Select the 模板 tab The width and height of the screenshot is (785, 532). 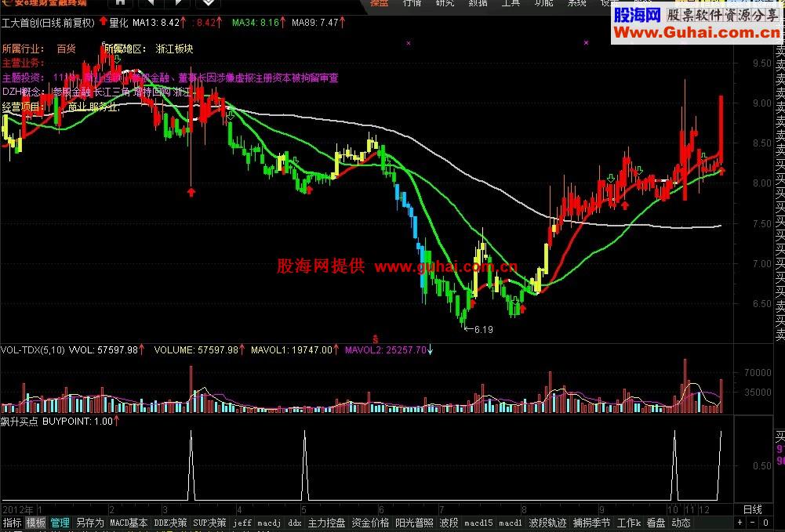[35, 523]
